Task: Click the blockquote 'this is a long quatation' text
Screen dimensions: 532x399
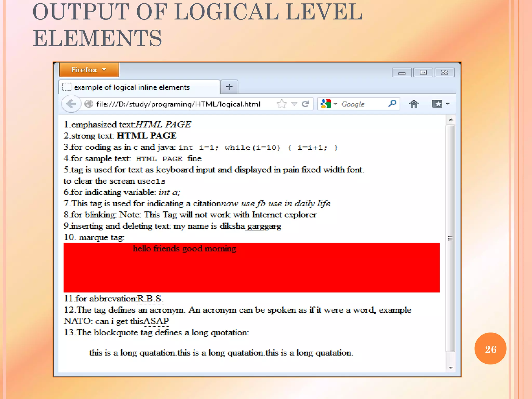Action: tap(221, 353)
